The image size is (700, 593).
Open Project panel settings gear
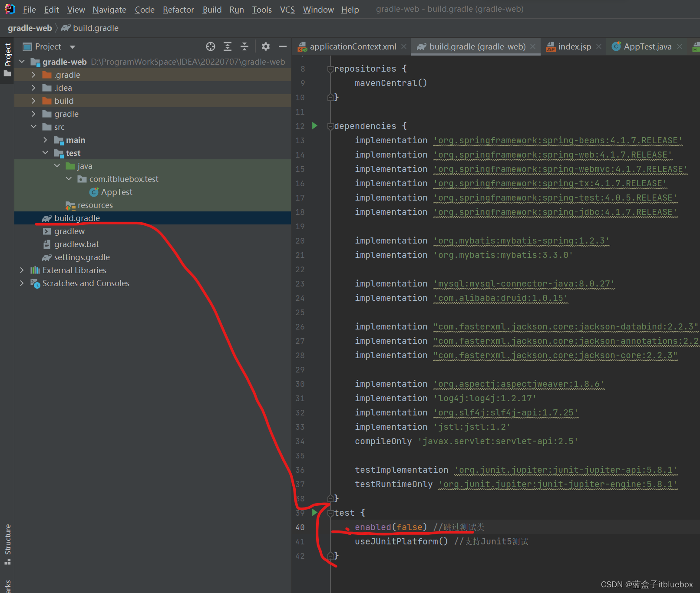tap(266, 46)
